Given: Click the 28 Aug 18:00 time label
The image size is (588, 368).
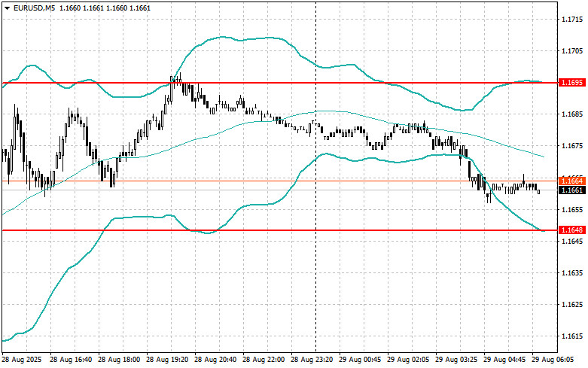Looking at the screenshot, I should click(x=119, y=360).
